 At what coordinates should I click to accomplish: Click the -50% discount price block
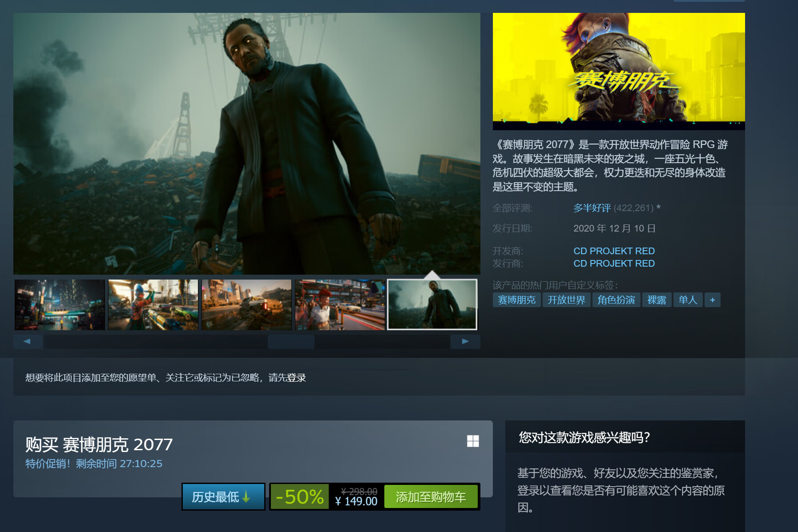tap(299, 497)
